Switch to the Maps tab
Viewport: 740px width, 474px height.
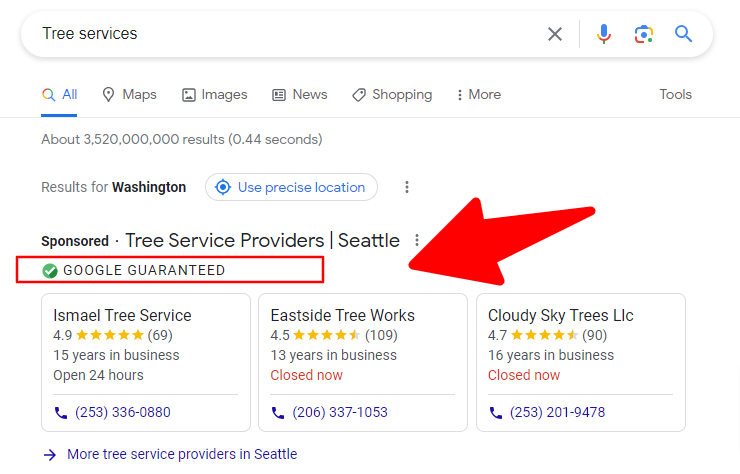click(x=129, y=95)
